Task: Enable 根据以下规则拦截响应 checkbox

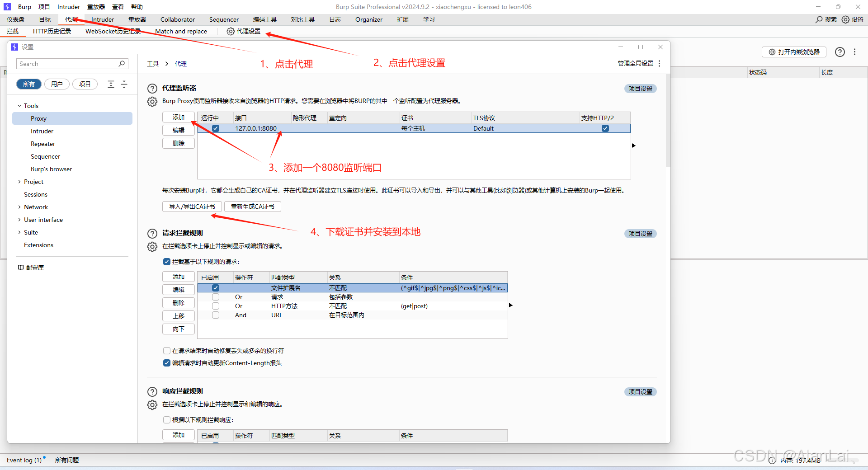Action: pos(167,420)
